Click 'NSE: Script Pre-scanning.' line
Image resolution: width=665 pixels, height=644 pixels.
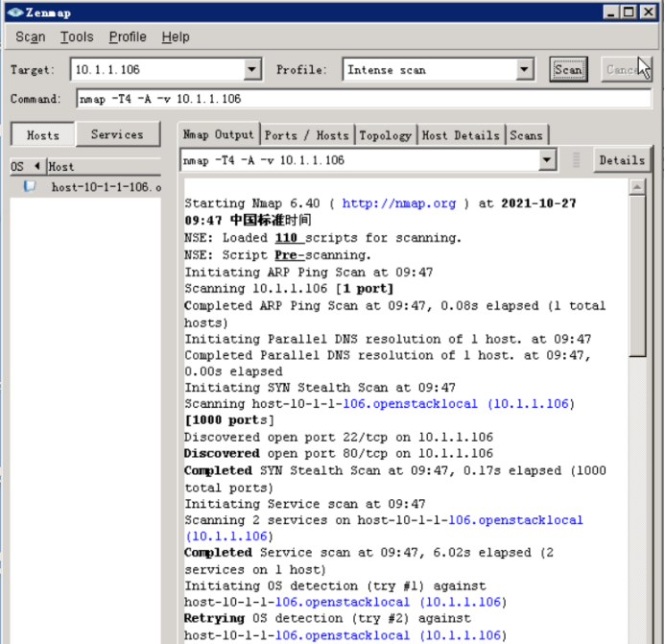277,255
